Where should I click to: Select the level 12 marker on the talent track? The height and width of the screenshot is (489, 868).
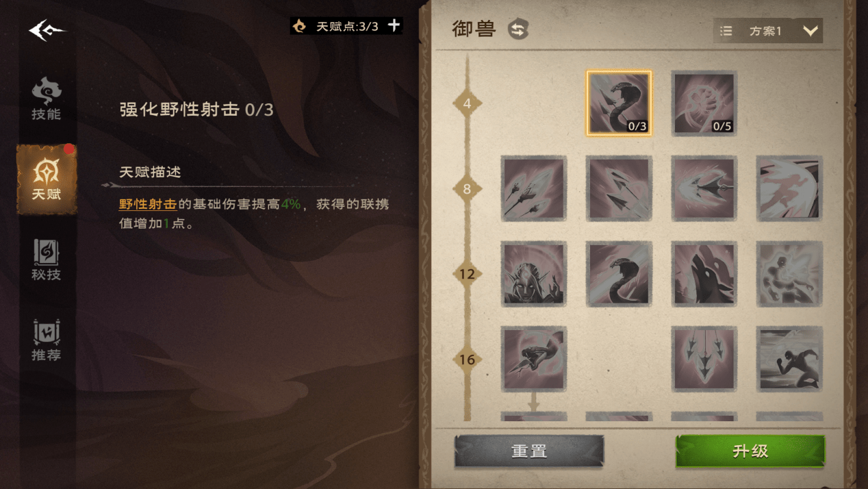(x=468, y=274)
